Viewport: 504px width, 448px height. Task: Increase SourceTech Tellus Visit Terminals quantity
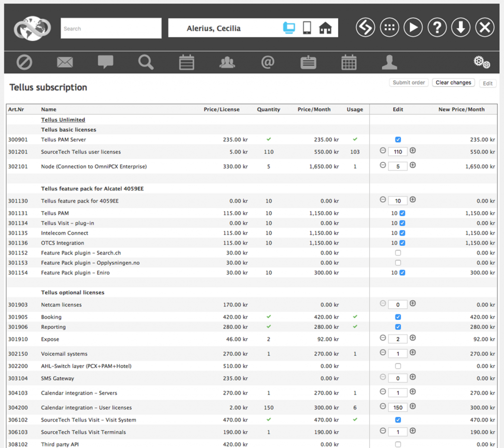point(413,431)
